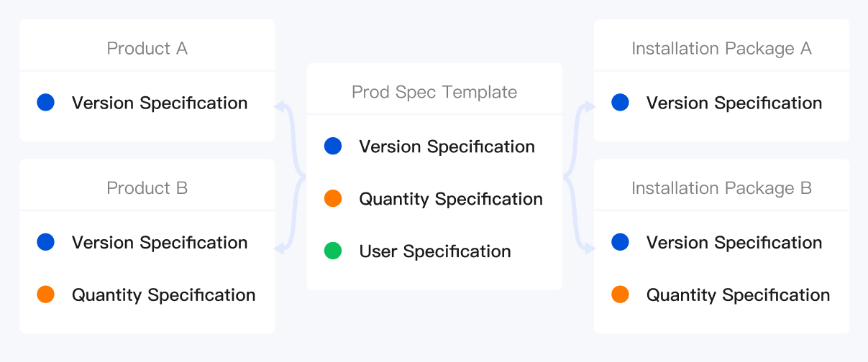Click blue dot in Product A card
The image size is (868, 362).
tap(46, 103)
